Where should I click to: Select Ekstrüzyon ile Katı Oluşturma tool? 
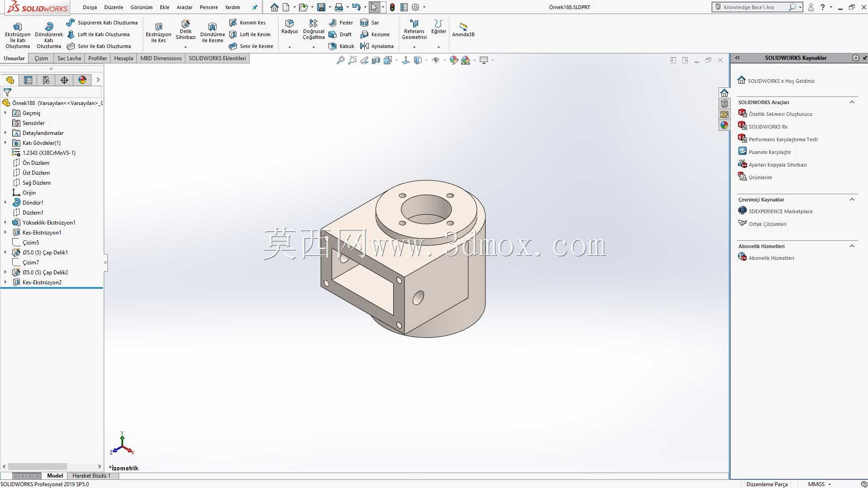click(17, 35)
